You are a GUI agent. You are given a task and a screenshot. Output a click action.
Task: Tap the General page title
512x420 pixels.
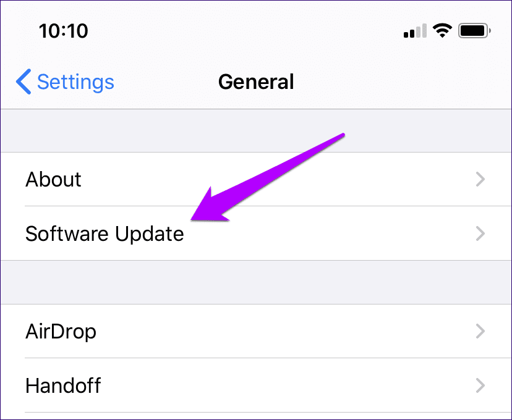pos(256,82)
